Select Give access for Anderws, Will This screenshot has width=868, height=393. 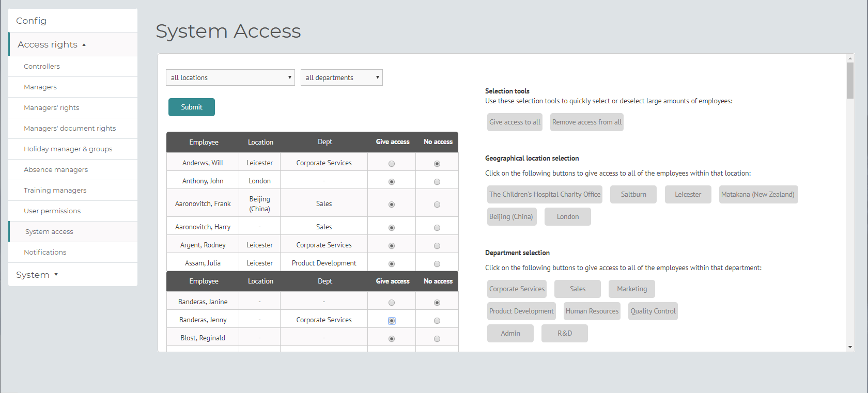[x=392, y=164]
